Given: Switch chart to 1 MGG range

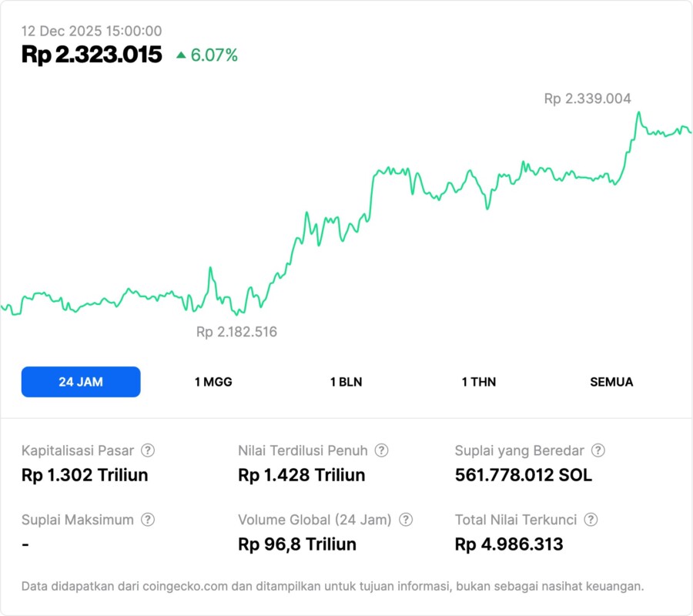Looking at the screenshot, I should click(x=213, y=382).
